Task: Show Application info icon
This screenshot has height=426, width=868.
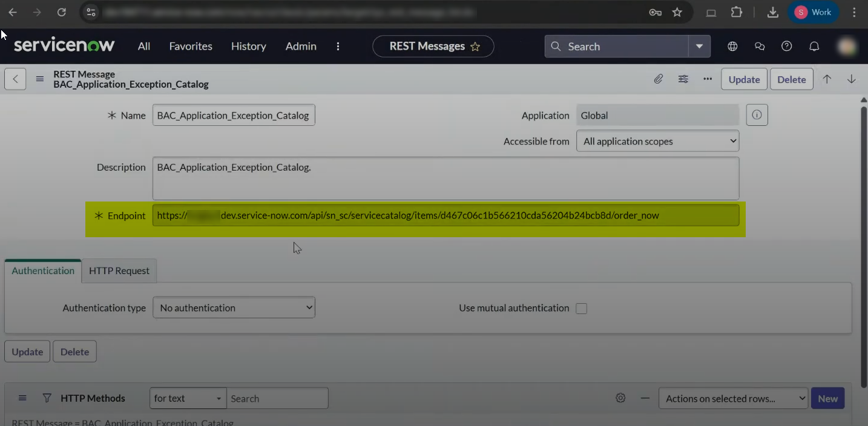Action: pyautogui.click(x=757, y=115)
